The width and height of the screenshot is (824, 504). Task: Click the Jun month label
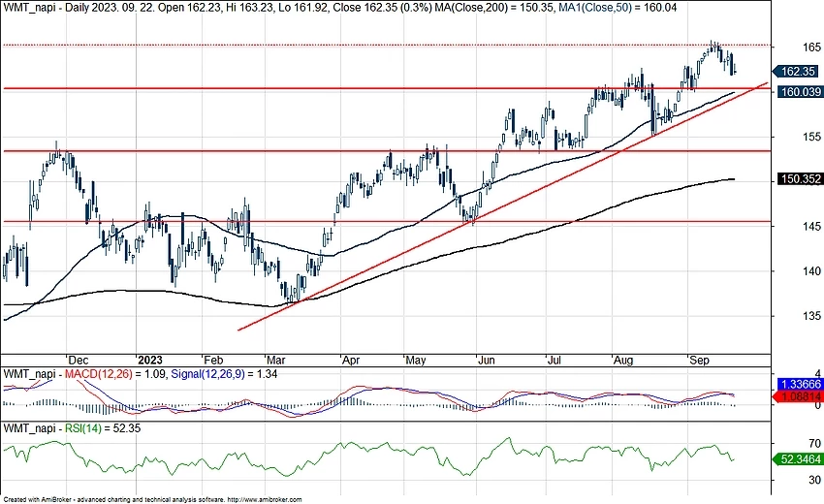coord(486,361)
